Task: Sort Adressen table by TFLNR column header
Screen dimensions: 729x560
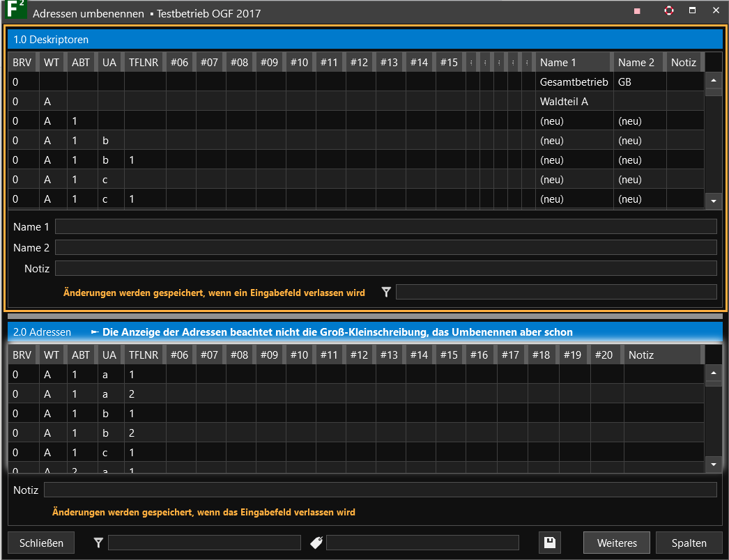Action: [x=144, y=355]
